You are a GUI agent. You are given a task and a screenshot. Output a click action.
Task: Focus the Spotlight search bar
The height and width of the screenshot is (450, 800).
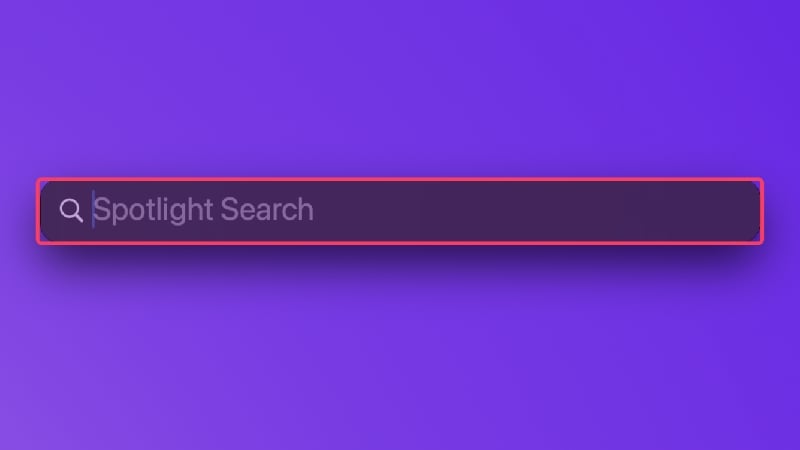(400, 211)
